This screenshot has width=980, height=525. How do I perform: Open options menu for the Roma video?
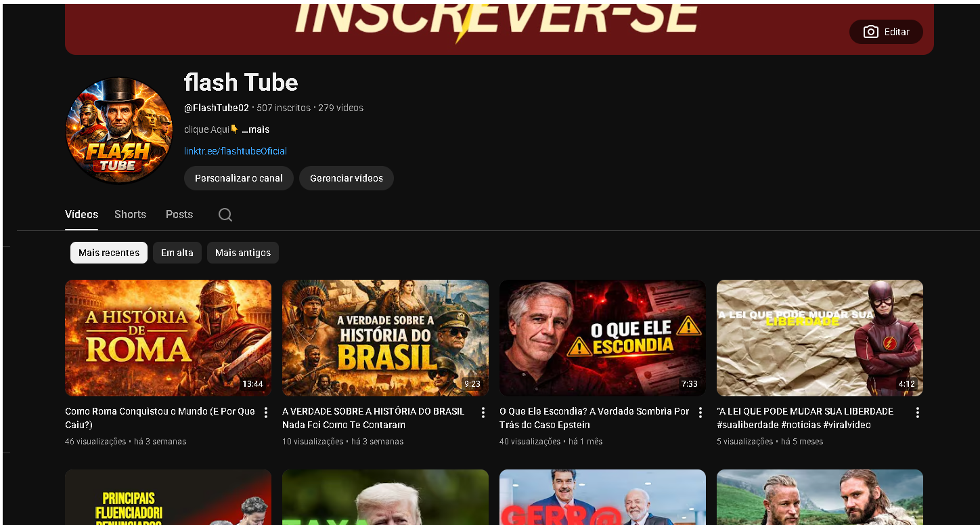coord(266,413)
